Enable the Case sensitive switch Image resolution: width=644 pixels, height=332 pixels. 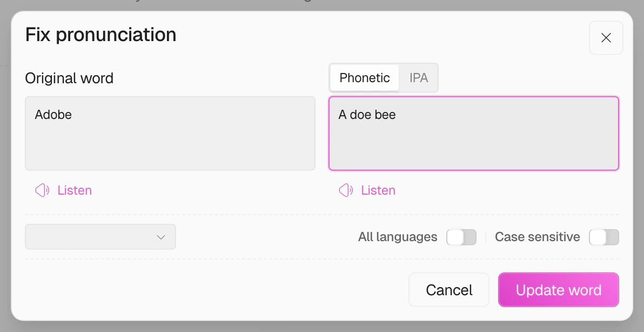tap(604, 237)
